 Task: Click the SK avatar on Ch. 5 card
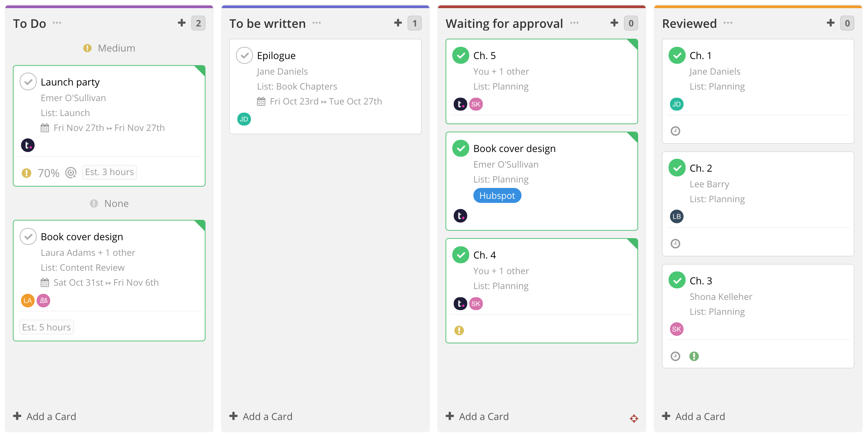tap(476, 104)
